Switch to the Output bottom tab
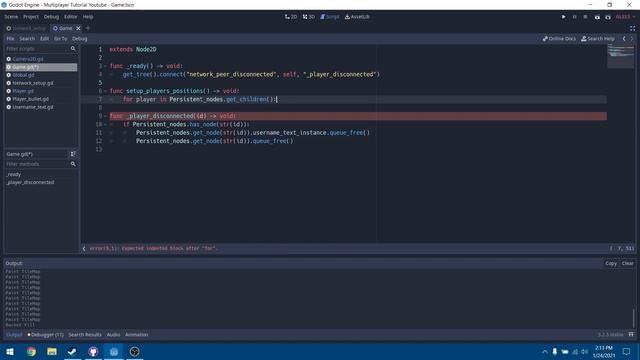The width and height of the screenshot is (640, 360). point(14,334)
